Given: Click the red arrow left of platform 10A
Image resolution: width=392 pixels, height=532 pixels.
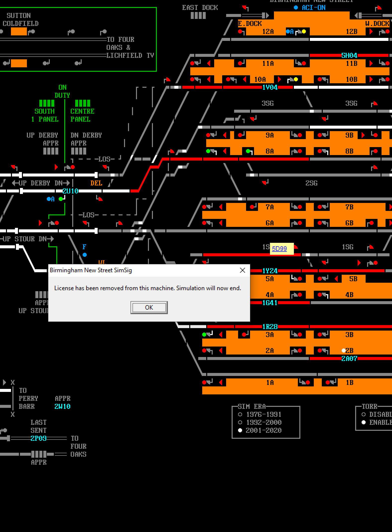Looking at the screenshot, I should 245,79.
